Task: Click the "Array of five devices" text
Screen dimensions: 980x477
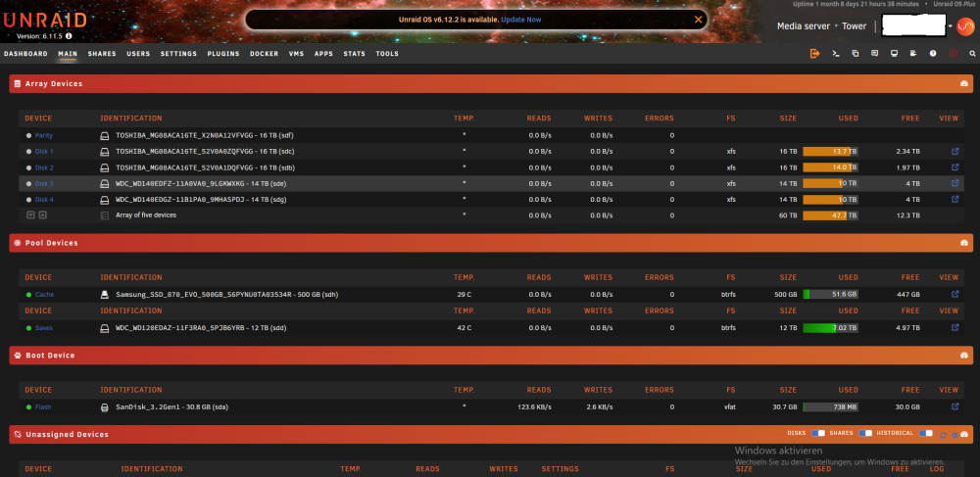Action: point(146,215)
